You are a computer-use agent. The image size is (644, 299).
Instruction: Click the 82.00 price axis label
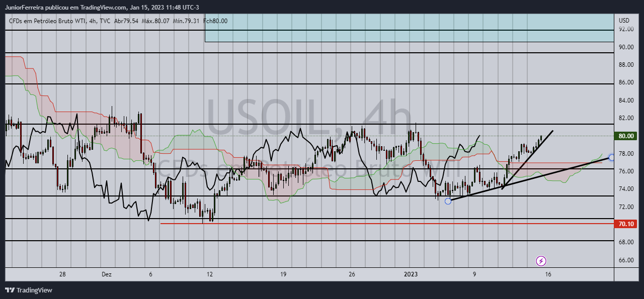coord(626,118)
